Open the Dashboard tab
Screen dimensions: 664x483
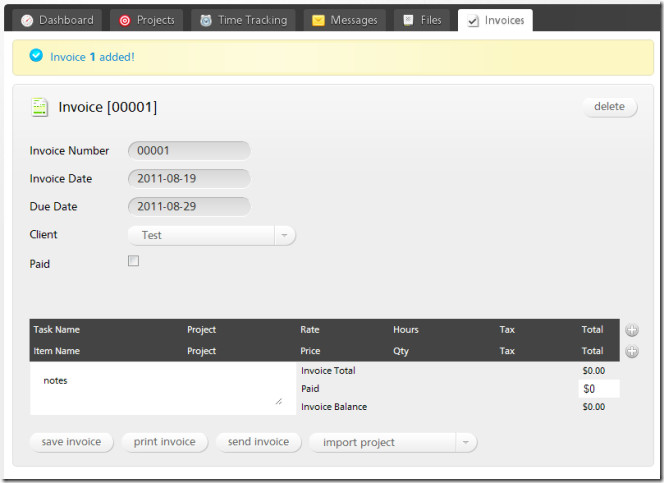coord(57,20)
